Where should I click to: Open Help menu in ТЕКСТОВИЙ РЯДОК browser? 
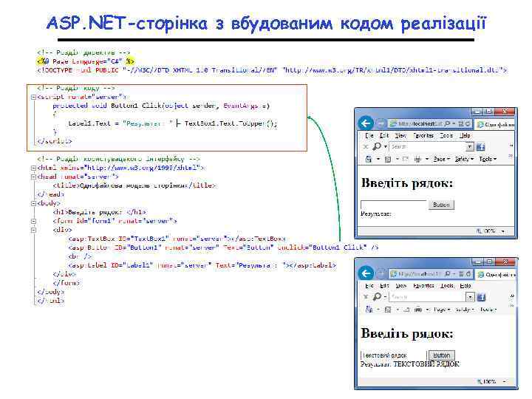465,286
